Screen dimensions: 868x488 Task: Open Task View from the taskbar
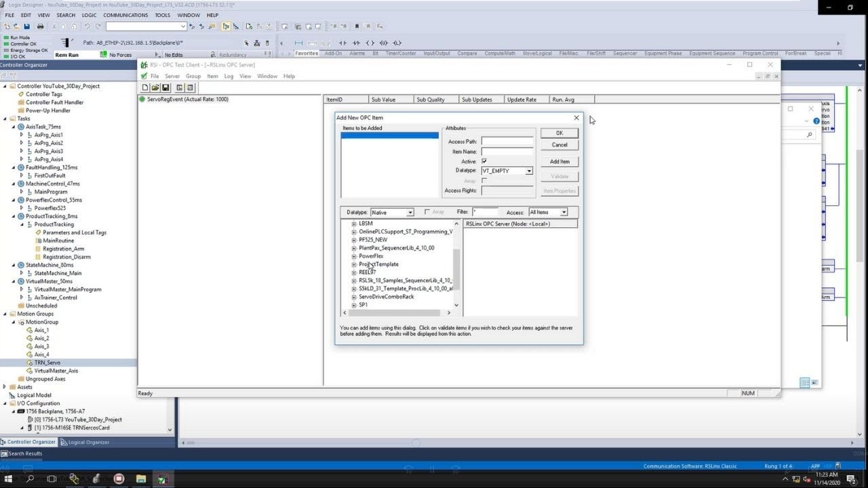[x=52, y=479]
